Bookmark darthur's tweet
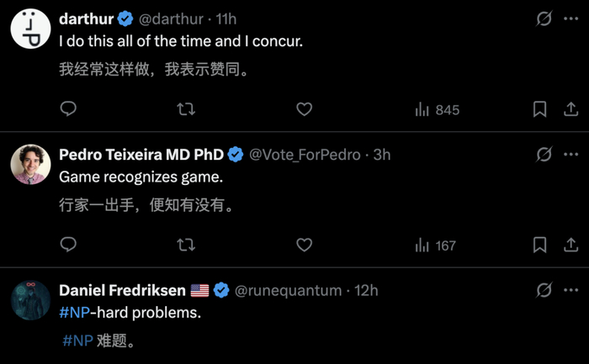Viewport: 589px width, 364px height. pyautogui.click(x=540, y=109)
